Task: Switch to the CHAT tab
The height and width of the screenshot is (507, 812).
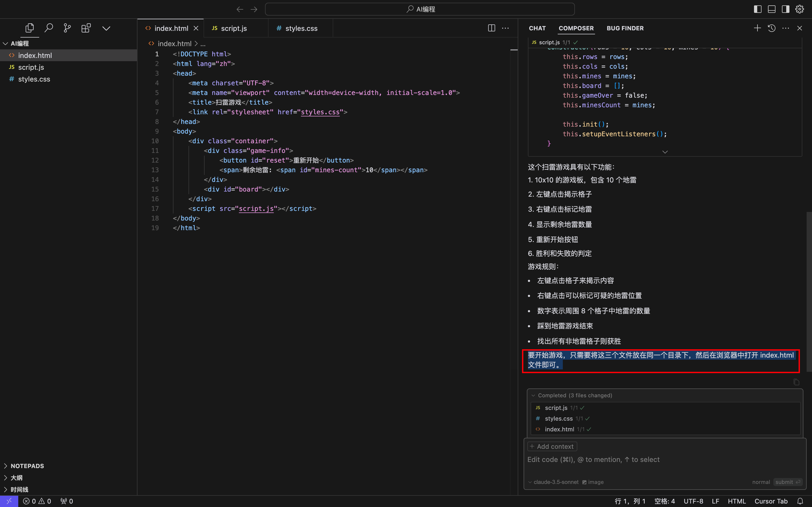Action: pyautogui.click(x=537, y=28)
